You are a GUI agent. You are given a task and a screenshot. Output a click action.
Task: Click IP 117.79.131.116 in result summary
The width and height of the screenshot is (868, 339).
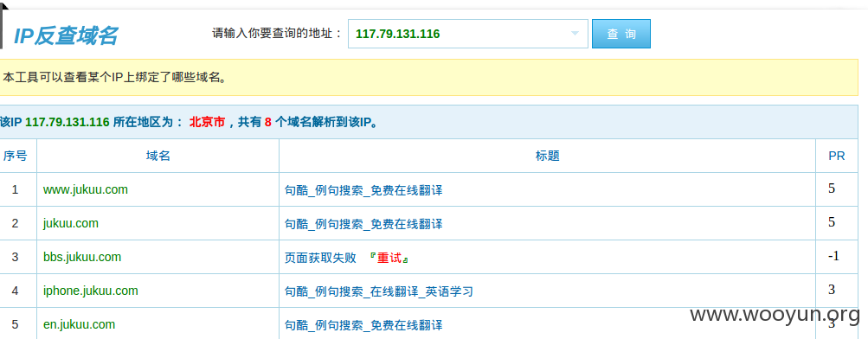pyautogui.click(x=68, y=123)
